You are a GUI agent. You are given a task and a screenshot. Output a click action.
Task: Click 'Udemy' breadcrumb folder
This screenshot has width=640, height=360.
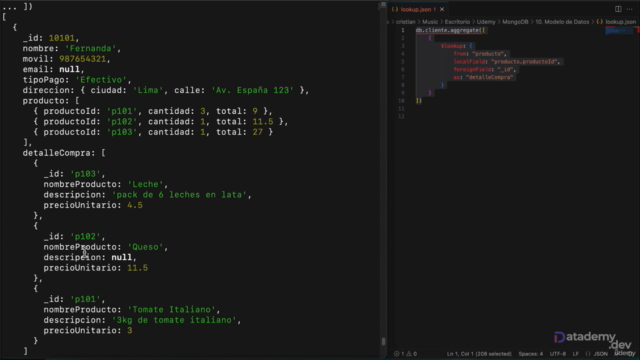[x=486, y=22]
